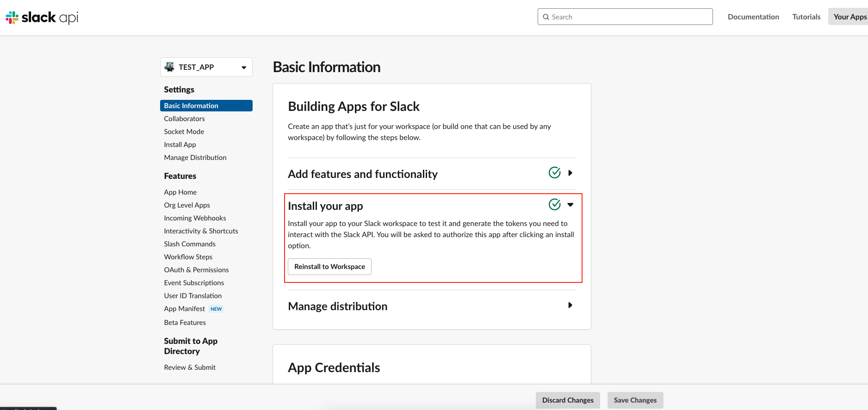Viewport: 868px width, 410px height.
Task: Click the Basic Information page title
Action: coord(327,67)
